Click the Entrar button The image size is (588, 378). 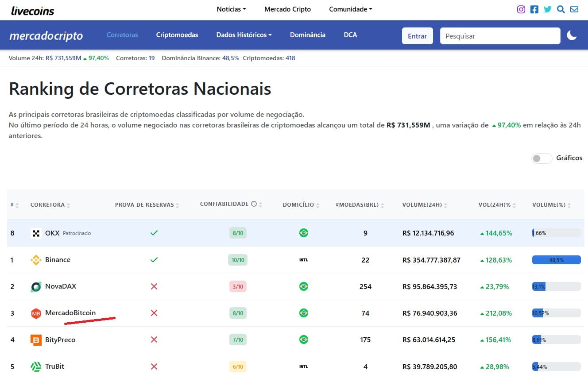[417, 36]
